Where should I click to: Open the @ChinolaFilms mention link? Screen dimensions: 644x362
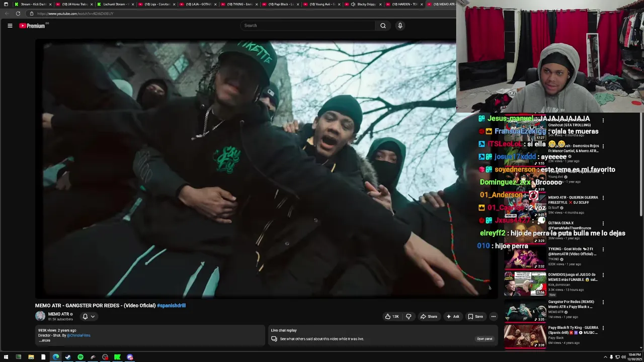[78, 335]
